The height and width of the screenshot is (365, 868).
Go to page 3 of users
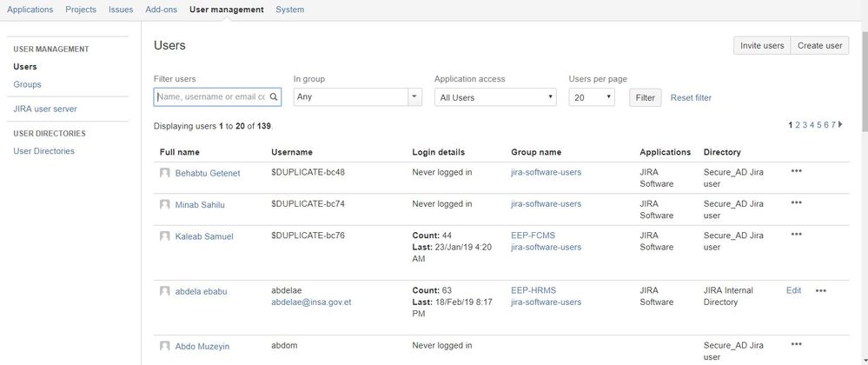click(x=805, y=125)
